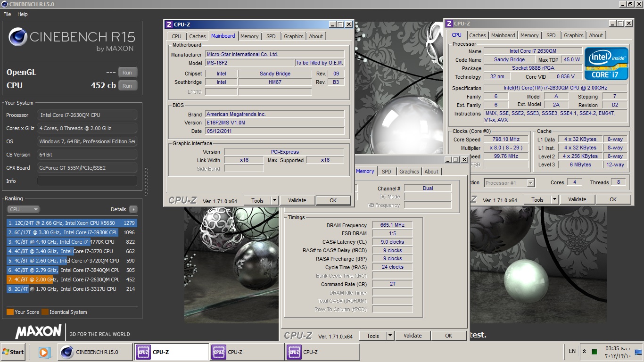This screenshot has height=362, width=644.
Task: Open the Windows Start button
Action: (x=13, y=352)
